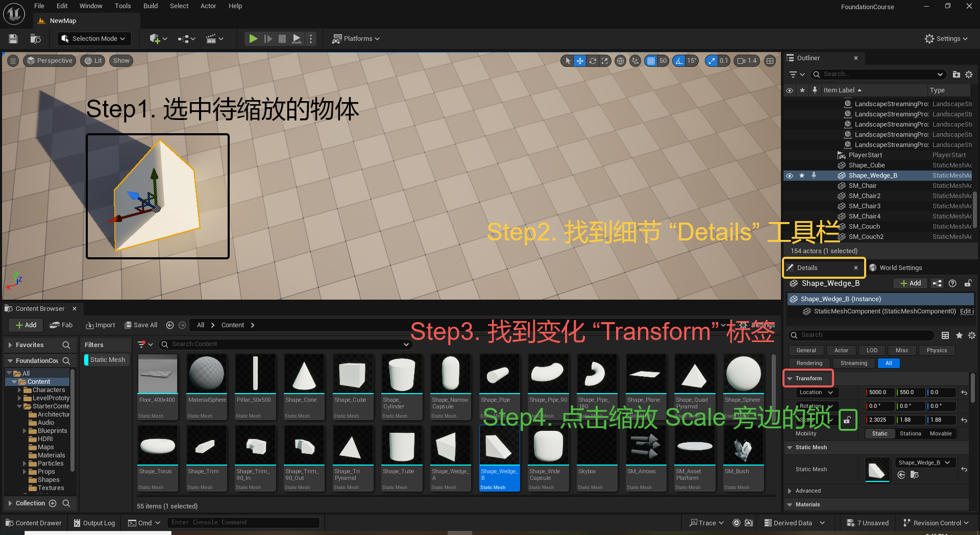This screenshot has height=535, width=980.
Task: Toggle scale snapping in the viewport
Action: coord(712,61)
